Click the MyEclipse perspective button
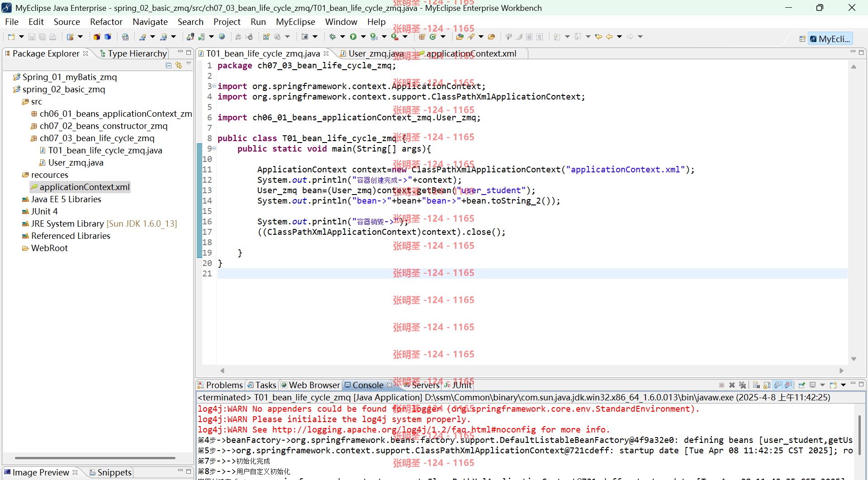This screenshot has width=868, height=480. pyautogui.click(x=830, y=39)
